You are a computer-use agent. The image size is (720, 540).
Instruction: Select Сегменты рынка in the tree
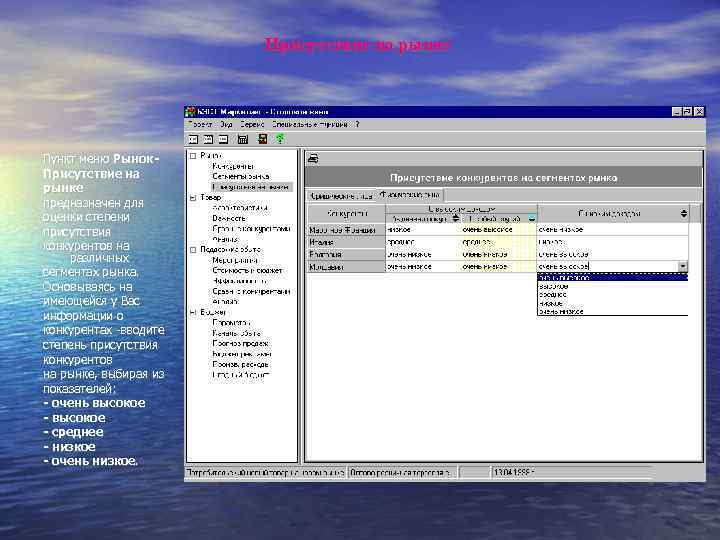tap(239, 176)
